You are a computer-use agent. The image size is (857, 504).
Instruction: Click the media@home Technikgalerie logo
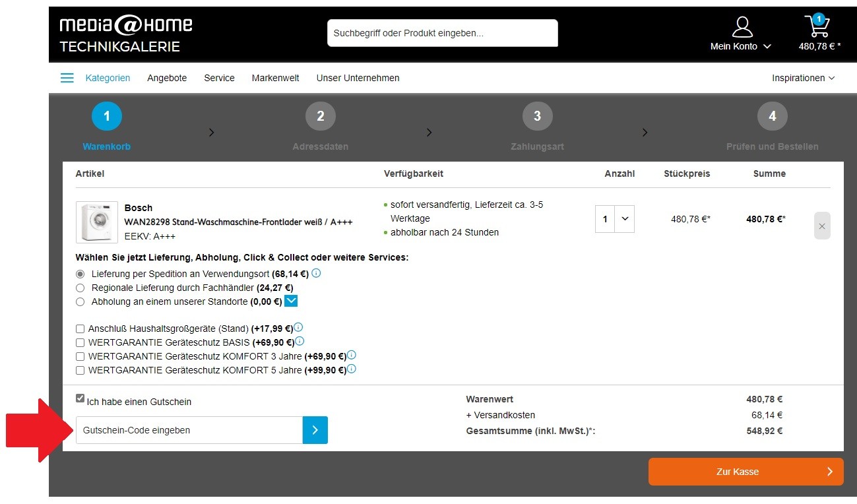click(x=126, y=34)
